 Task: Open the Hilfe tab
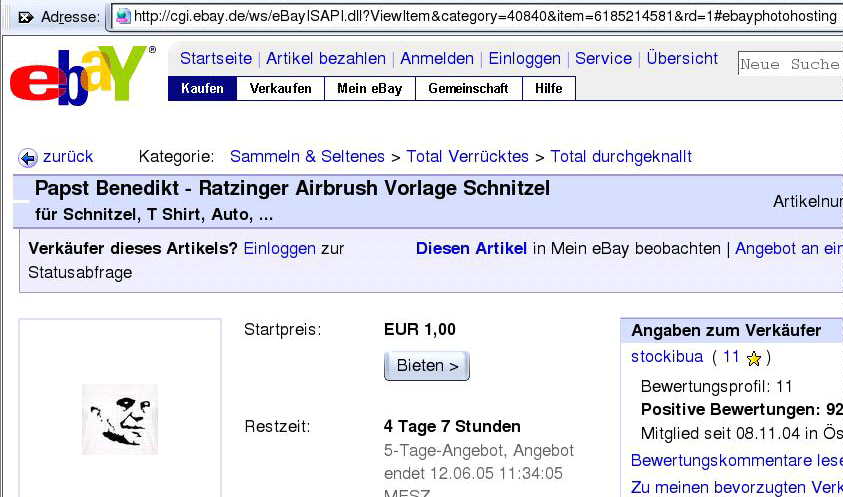(549, 88)
